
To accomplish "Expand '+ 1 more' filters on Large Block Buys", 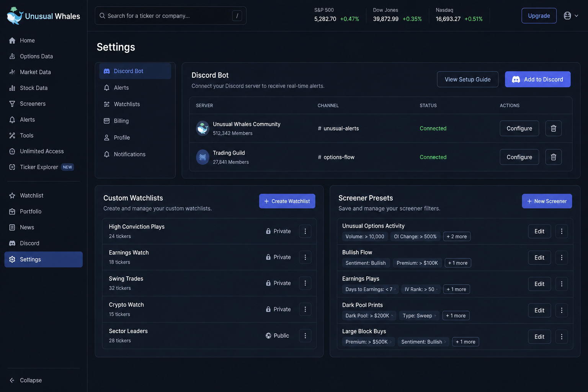I will pyautogui.click(x=465, y=342).
